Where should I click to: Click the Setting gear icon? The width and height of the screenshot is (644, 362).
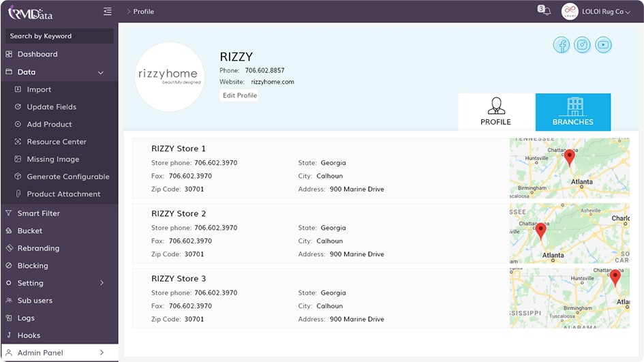coord(9,283)
